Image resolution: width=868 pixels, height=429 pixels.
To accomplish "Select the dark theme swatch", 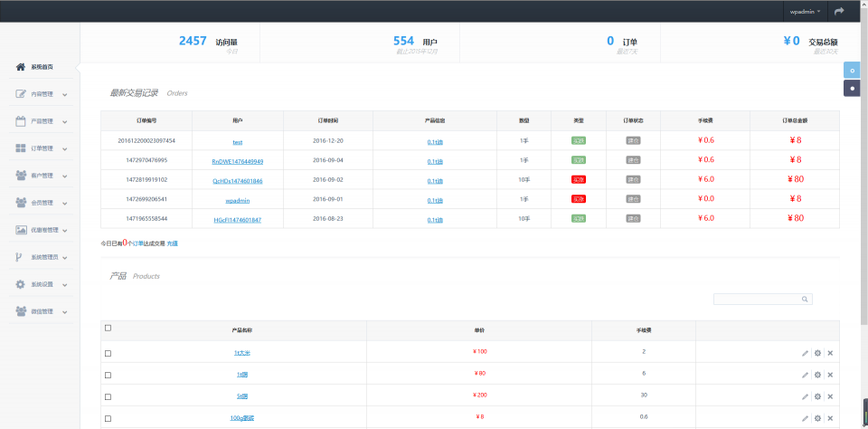I will (x=852, y=88).
